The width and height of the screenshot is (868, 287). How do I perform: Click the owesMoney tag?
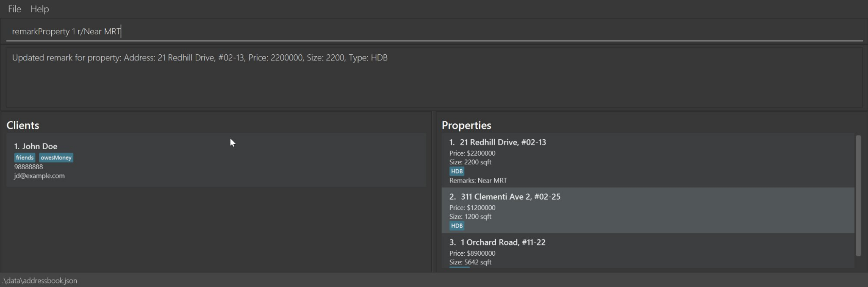56,157
